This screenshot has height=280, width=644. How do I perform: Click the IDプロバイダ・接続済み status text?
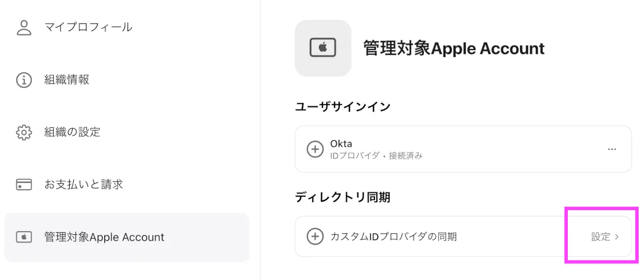pos(376,155)
